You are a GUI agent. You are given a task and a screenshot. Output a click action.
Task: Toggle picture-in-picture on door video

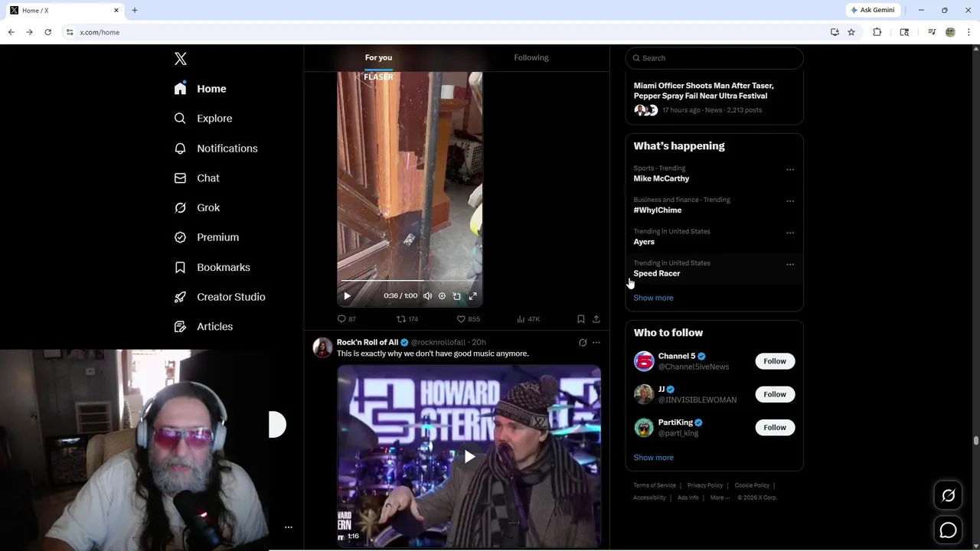(x=457, y=296)
